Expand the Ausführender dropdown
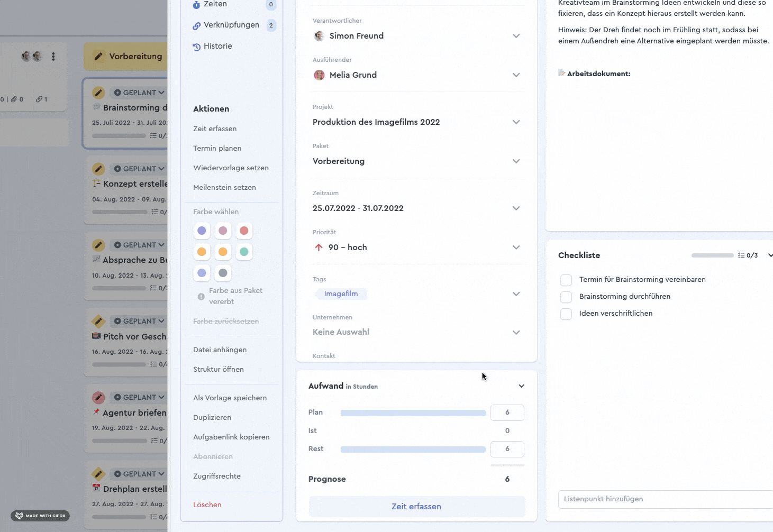This screenshot has height=532, width=773. click(516, 75)
